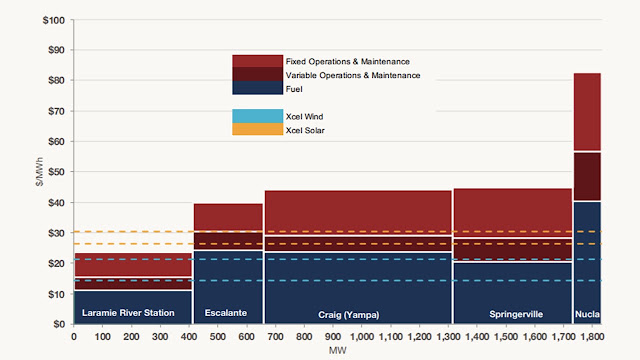Click the Fuel legend swatch
The width and height of the screenshot is (640, 360).
pos(258,88)
